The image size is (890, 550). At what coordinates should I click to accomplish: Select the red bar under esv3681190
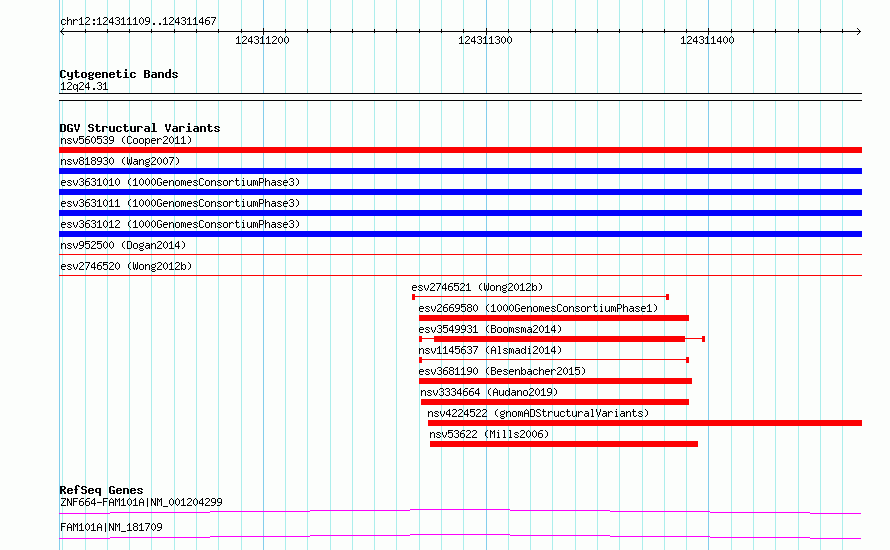click(x=555, y=381)
